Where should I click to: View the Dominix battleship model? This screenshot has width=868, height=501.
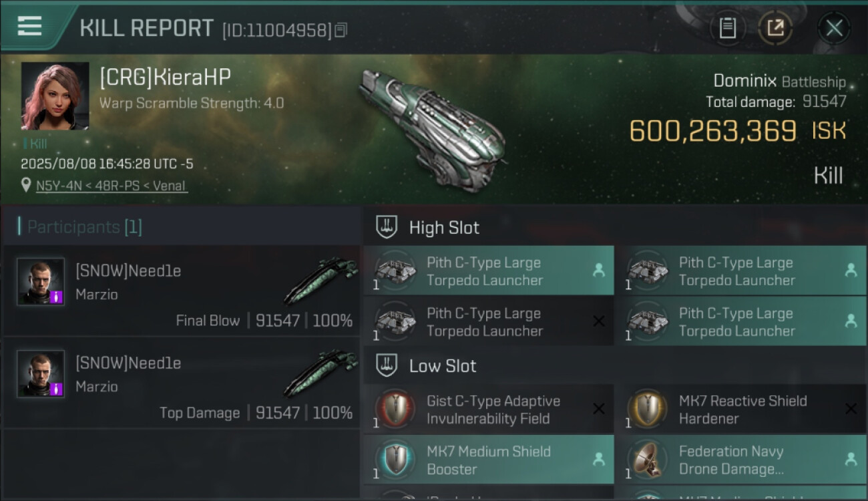[431, 127]
